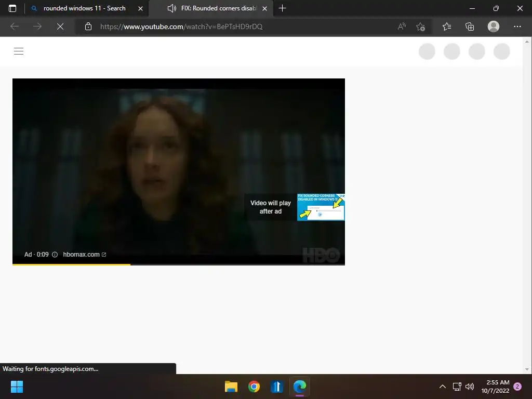
Task: Mute audio using the tab speaker icon
Action: click(172, 8)
